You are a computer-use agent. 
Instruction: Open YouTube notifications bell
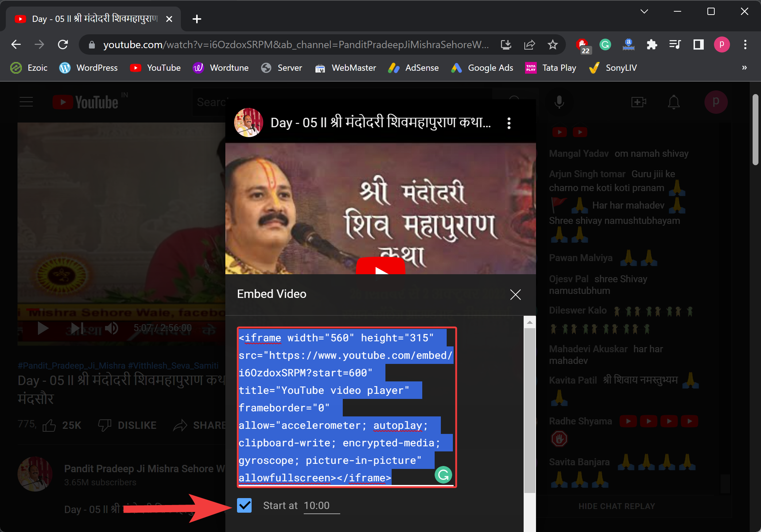[x=673, y=102]
